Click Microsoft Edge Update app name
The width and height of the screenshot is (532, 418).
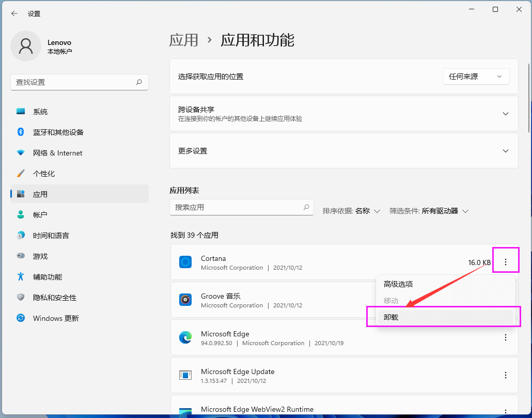pyautogui.click(x=238, y=371)
